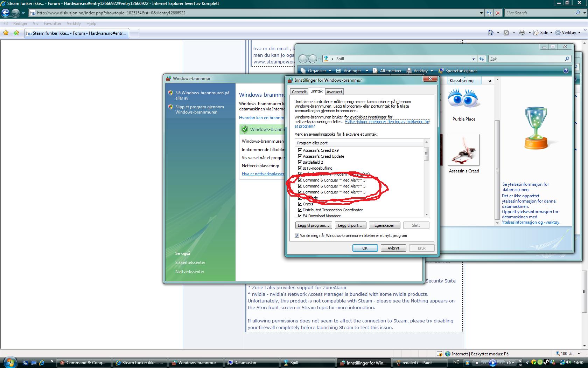Image resolution: width=588 pixels, height=368 pixels.
Task: Click the exceptions list vertical scrollbar thumb
Action: pos(426,154)
